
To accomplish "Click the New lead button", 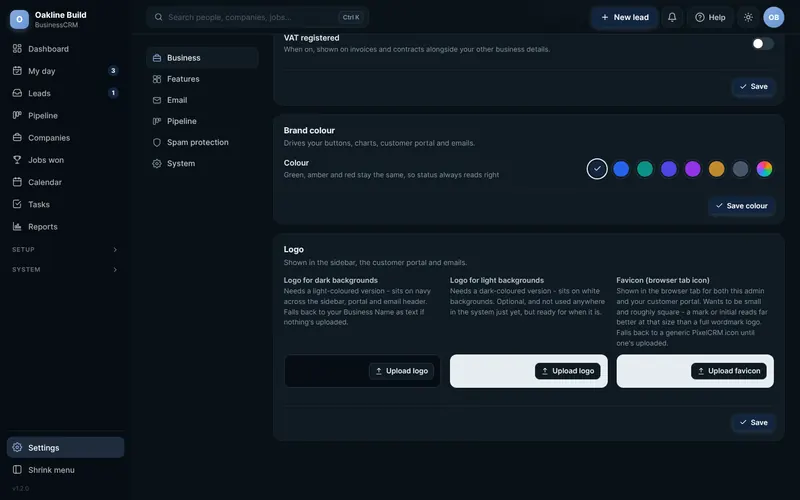I will tap(624, 17).
